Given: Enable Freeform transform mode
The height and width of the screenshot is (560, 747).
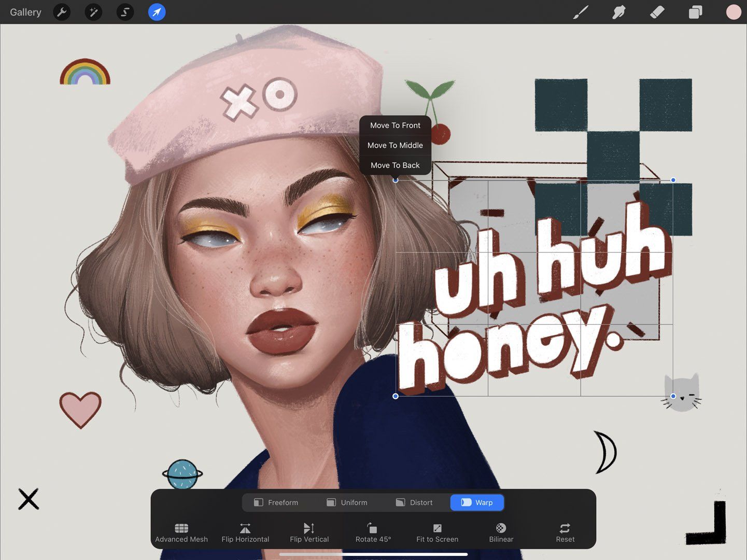Looking at the screenshot, I should click(276, 502).
